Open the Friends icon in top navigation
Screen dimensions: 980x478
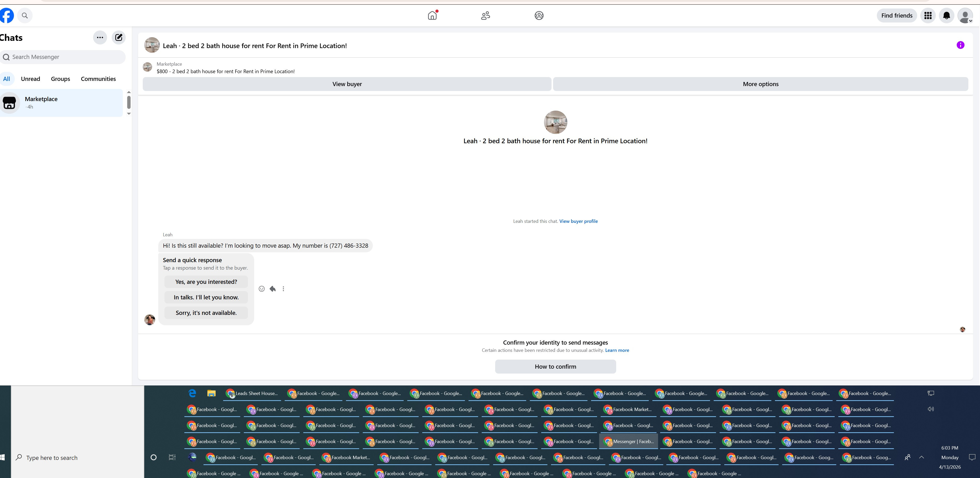point(485,16)
